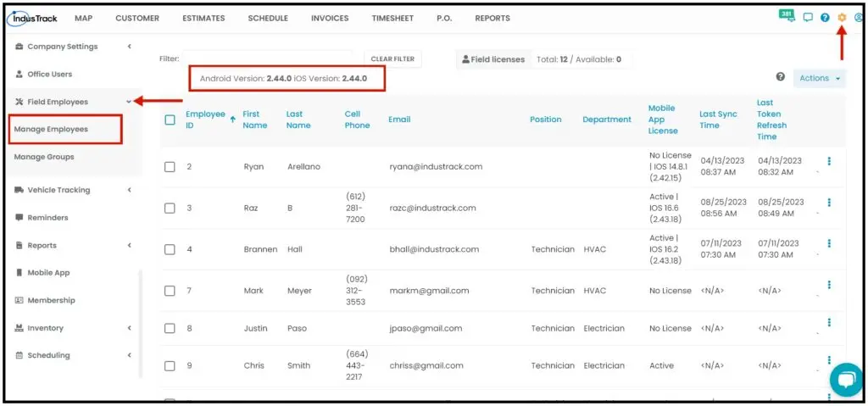Open the INVOICES menu

330,19
